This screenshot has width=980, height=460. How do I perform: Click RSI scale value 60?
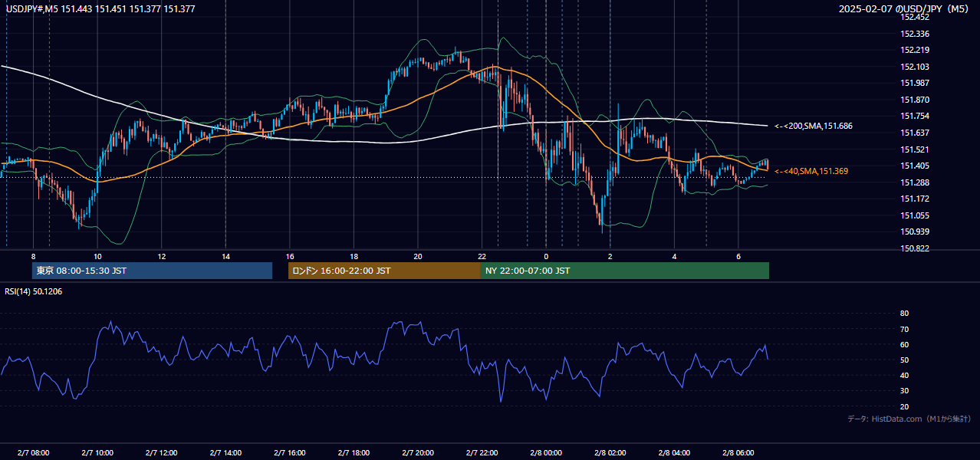tap(905, 344)
